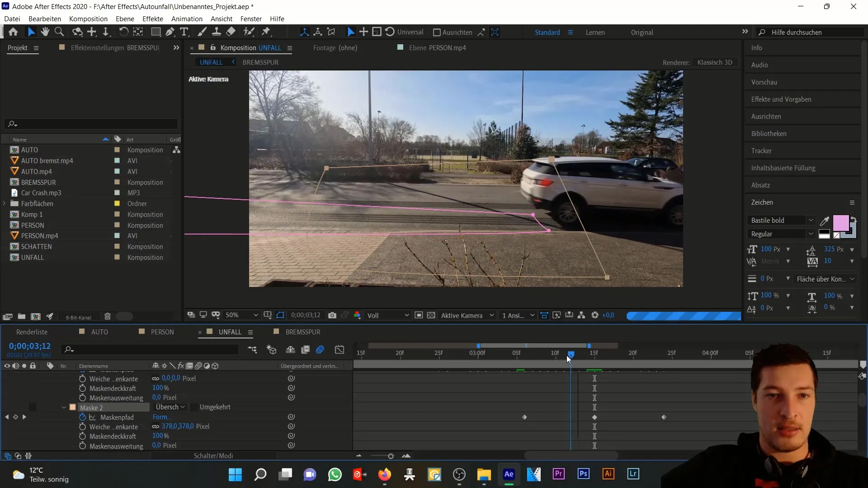Select the Hand tool
The width and height of the screenshot is (868, 488).
pos(45,32)
